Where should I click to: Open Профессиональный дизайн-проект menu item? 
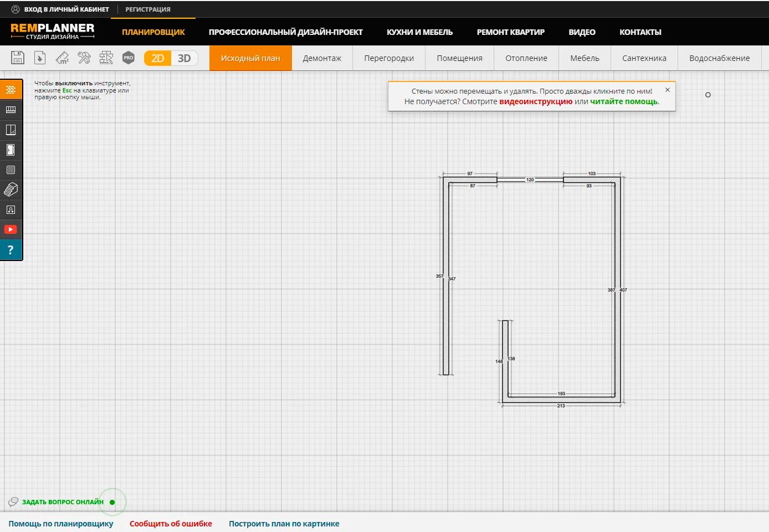[x=286, y=32]
